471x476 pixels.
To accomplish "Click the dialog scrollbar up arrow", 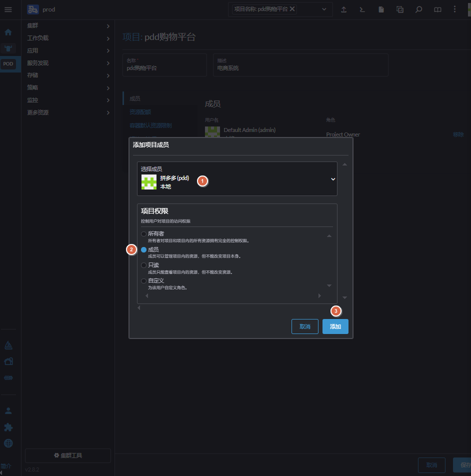I will click(345, 164).
